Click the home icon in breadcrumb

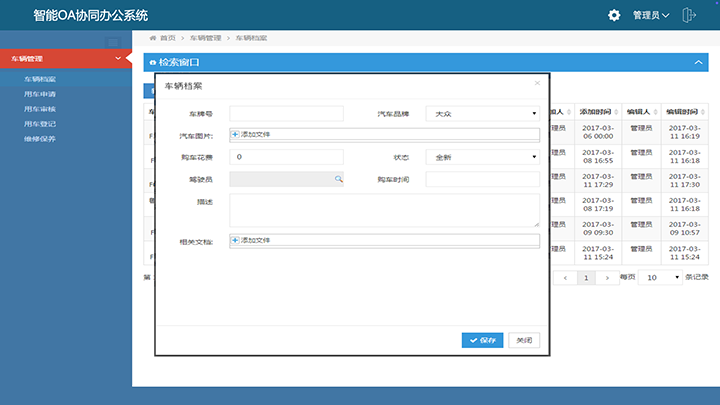pyautogui.click(x=152, y=38)
